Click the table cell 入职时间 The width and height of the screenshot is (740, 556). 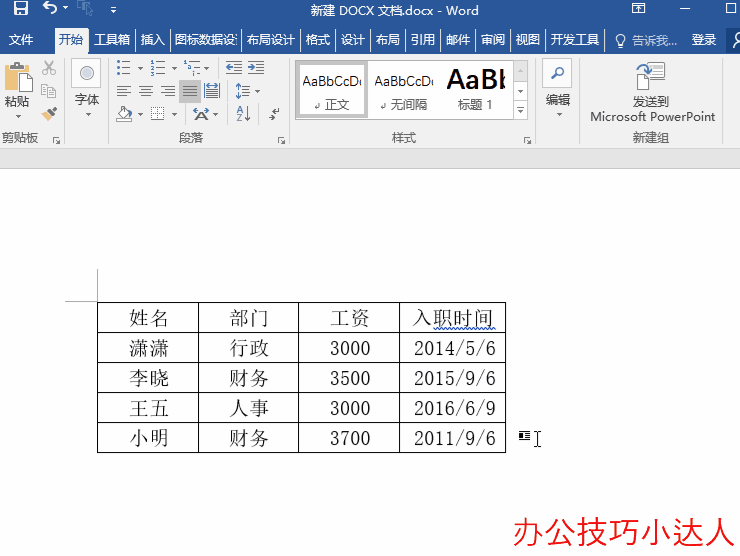point(453,318)
